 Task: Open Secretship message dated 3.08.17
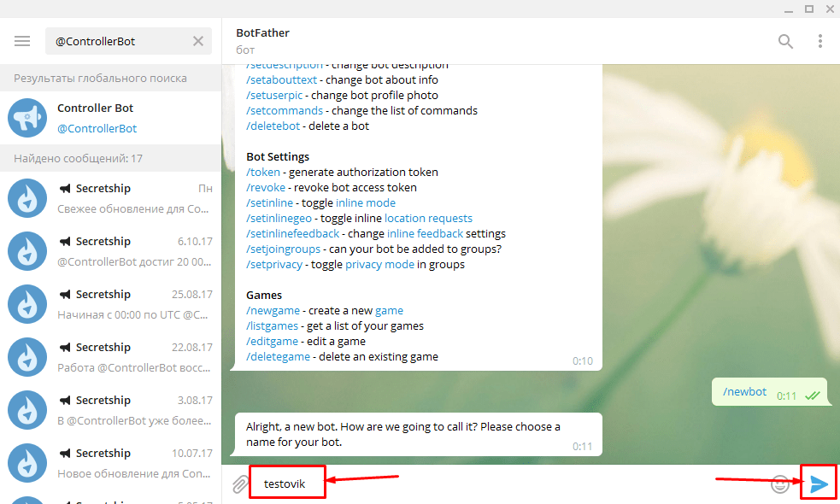point(110,410)
